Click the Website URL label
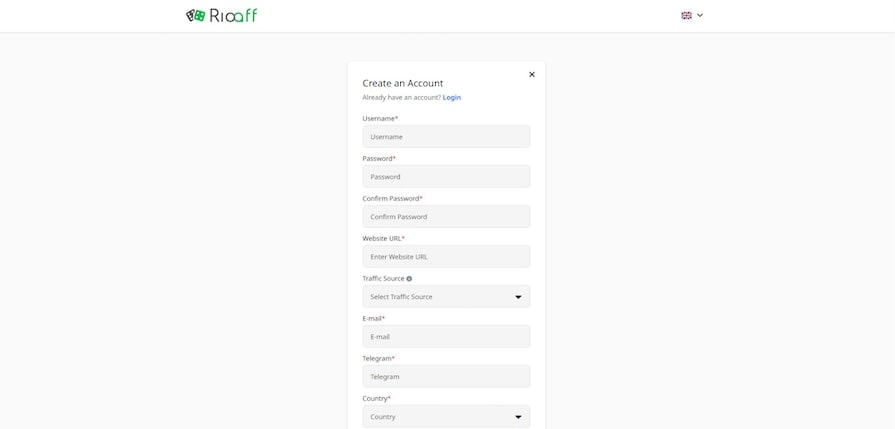Image resolution: width=895 pixels, height=429 pixels. (x=383, y=238)
